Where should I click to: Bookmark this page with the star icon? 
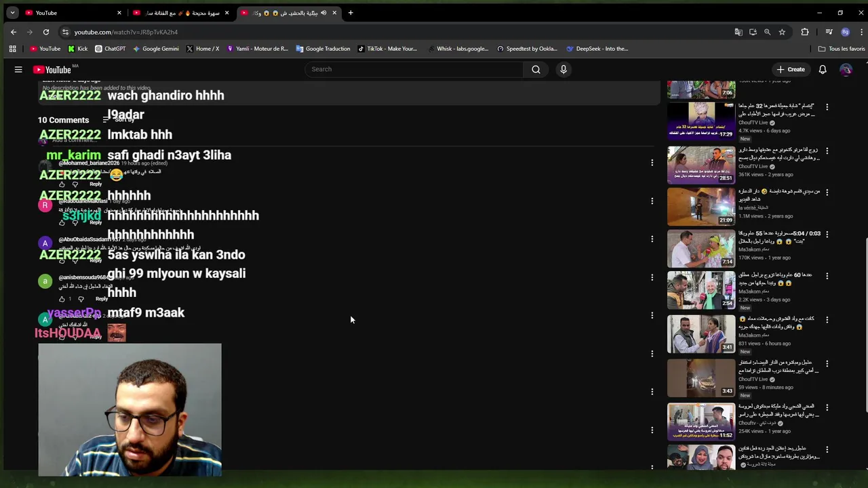pos(782,32)
